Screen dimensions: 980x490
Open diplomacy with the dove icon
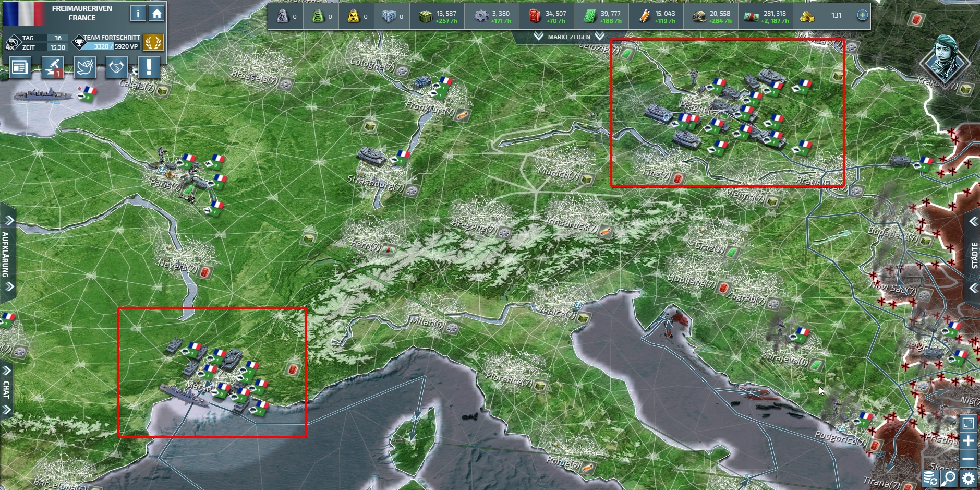(84, 68)
